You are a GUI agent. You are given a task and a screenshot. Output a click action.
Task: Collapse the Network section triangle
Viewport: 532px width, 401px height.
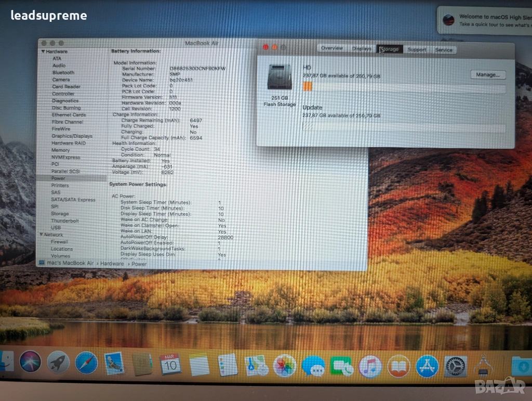(41, 235)
